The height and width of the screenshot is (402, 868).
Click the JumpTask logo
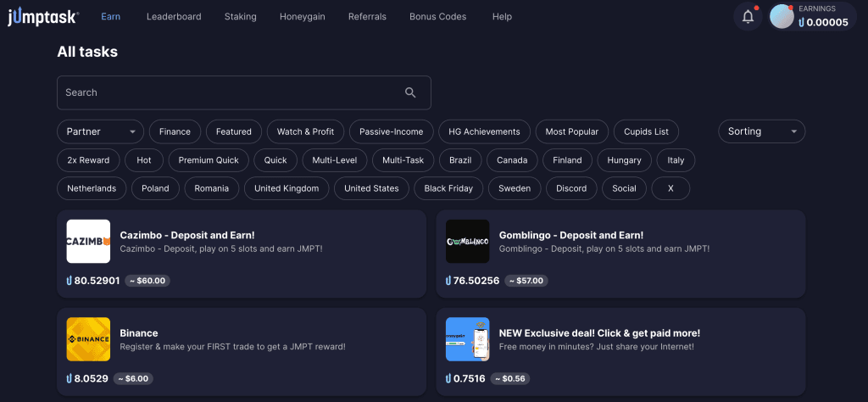[43, 17]
